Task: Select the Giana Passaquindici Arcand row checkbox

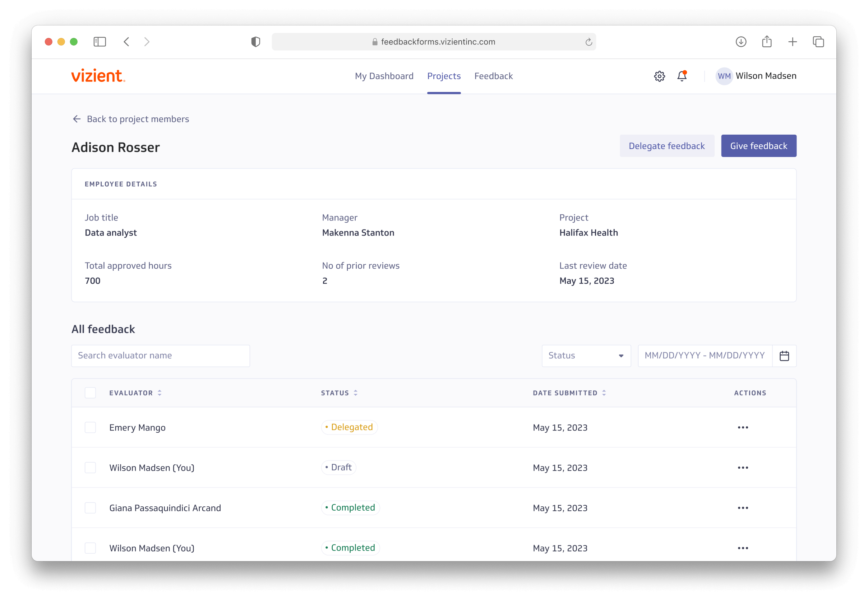Action: [90, 508]
